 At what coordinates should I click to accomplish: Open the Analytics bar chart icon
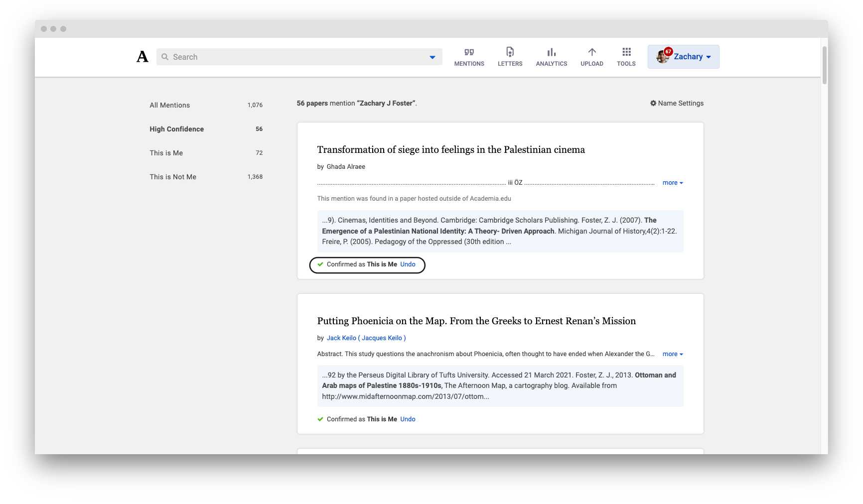click(x=551, y=52)
